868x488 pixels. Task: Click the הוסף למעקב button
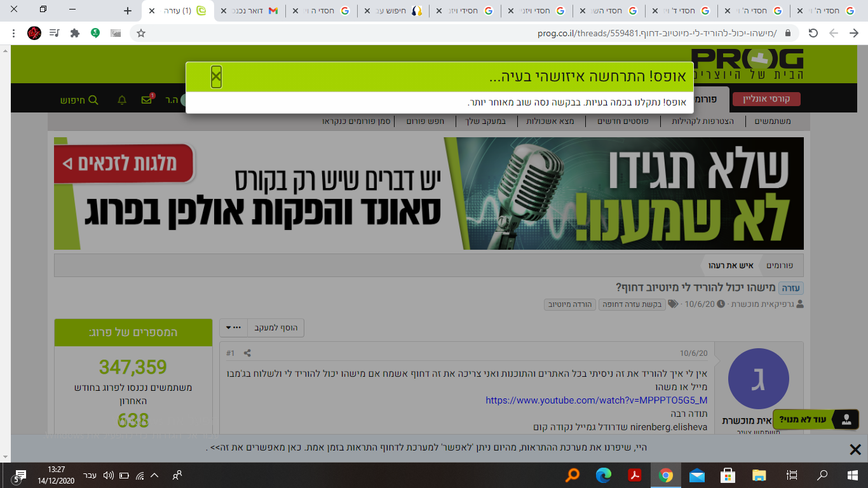point(276,328)
